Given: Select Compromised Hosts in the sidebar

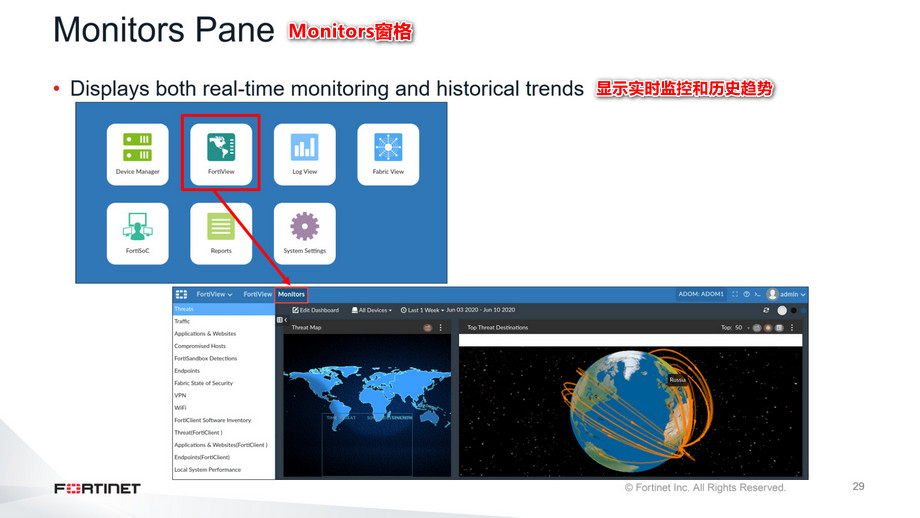Looking at the screenshot, I should [x=224, y=346].
